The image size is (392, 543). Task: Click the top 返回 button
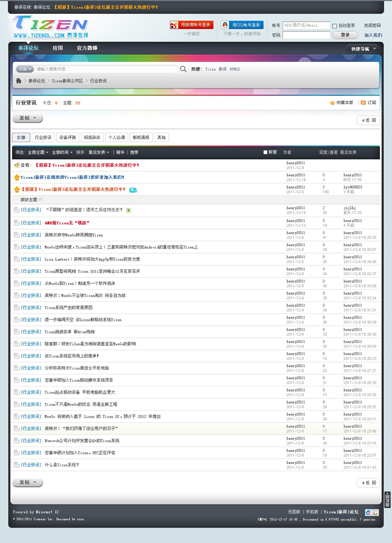click(368, 120)
